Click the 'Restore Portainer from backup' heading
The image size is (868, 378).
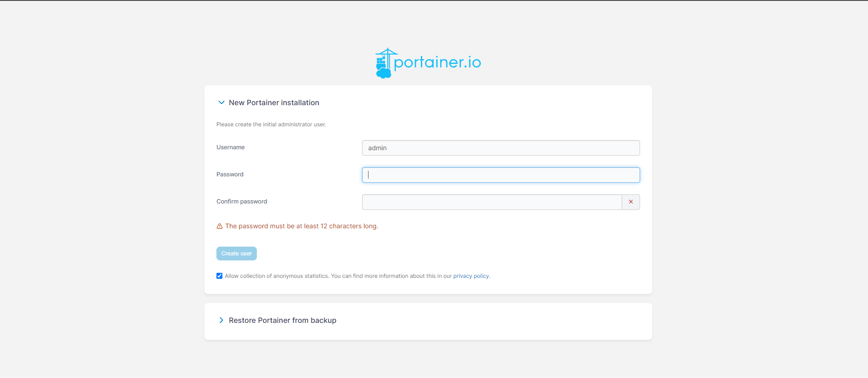coord(283,320)
